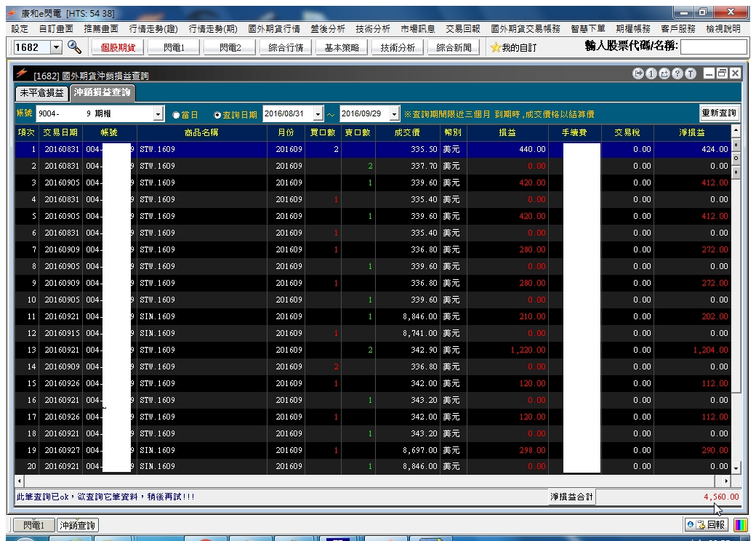Click the 成交價 column header
The image size is (756, 541).
(x=407, y=132)
